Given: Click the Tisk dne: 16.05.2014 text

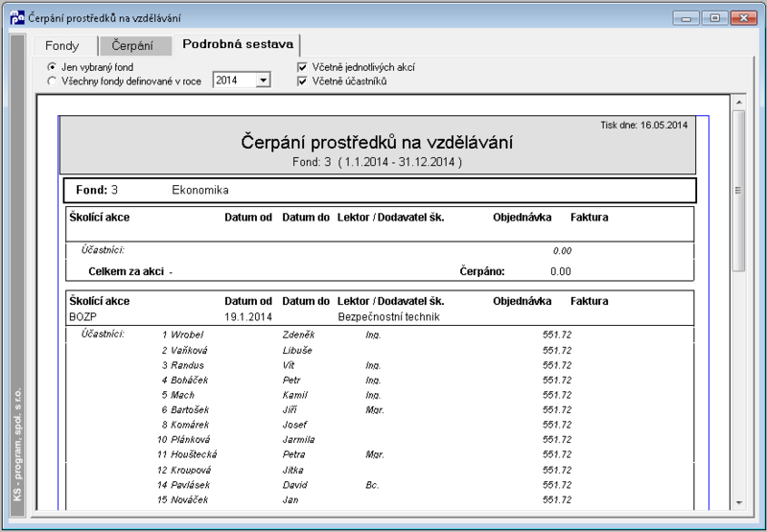Looking at the screenshot, I should tap(643, 126).
